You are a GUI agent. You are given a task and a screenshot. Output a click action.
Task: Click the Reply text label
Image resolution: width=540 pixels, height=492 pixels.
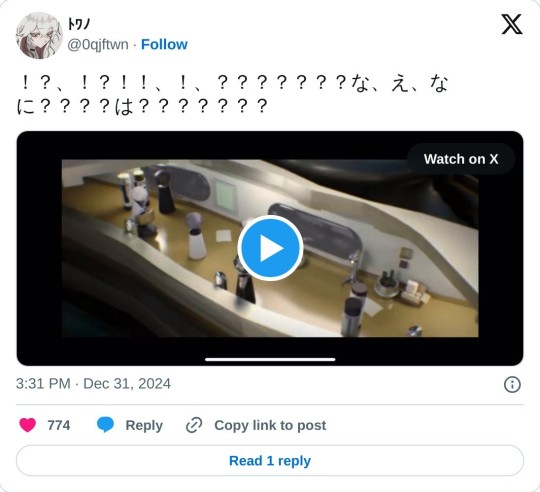[144, 426]
